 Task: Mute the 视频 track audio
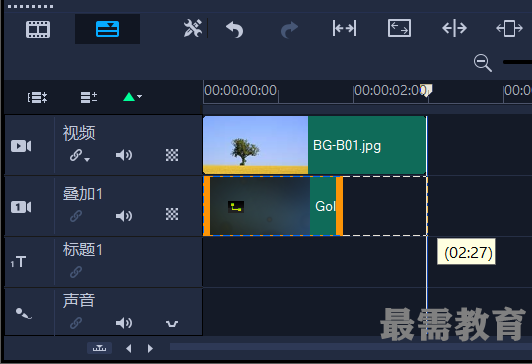(x=124, y=155)
